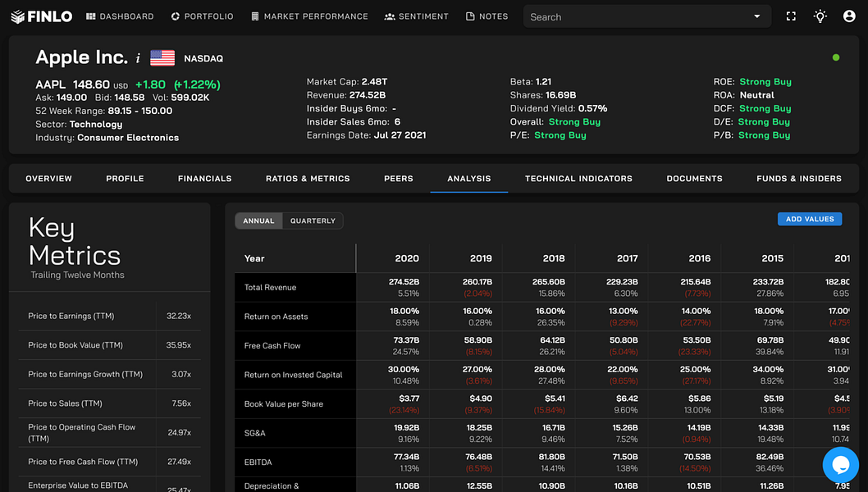Open the Funds & Insiders tab
868x492 pixels.
pos(799,178)
